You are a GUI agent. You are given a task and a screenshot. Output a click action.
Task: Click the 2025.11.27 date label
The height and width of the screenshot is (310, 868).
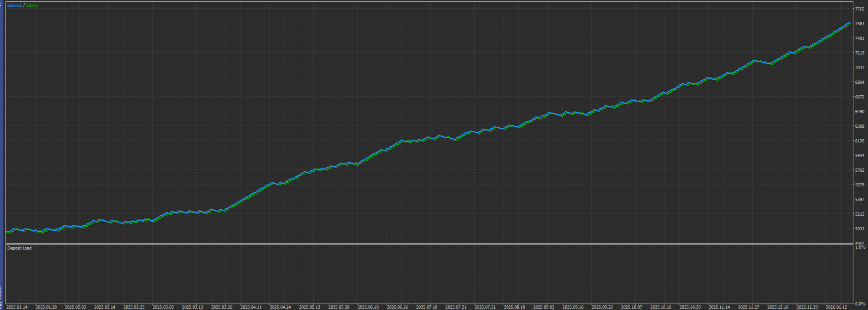pos(749,307)
